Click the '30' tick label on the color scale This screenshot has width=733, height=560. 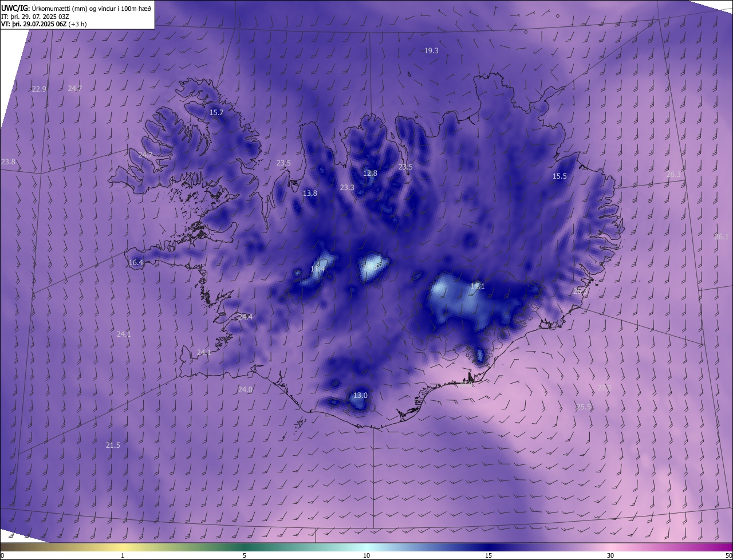click(610, 555)
